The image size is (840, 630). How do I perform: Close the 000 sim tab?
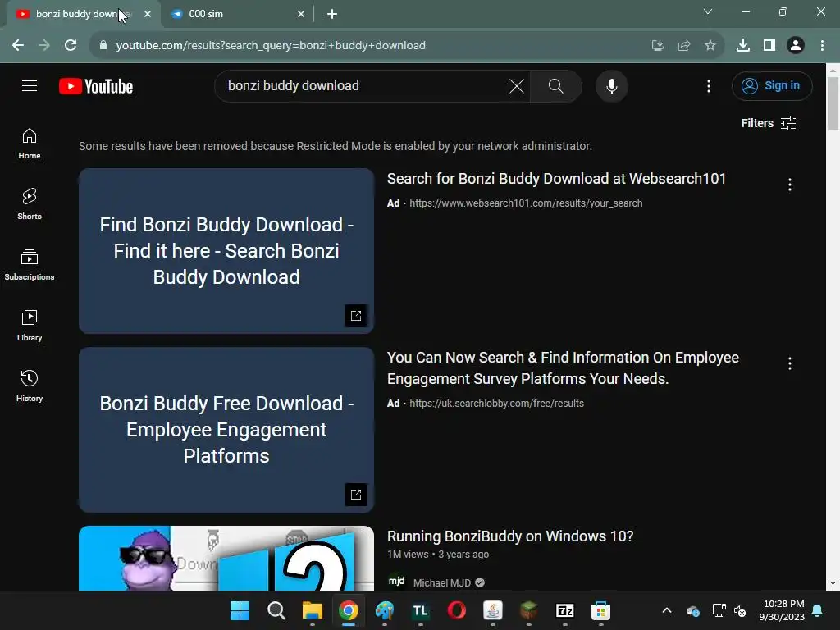tap(301, 14)
